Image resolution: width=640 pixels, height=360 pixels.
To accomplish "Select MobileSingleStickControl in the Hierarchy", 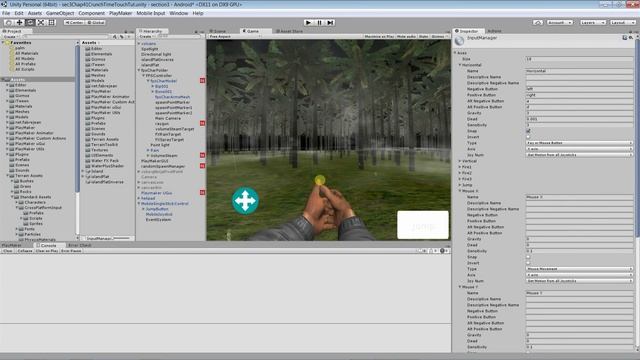I will point(165,203).
